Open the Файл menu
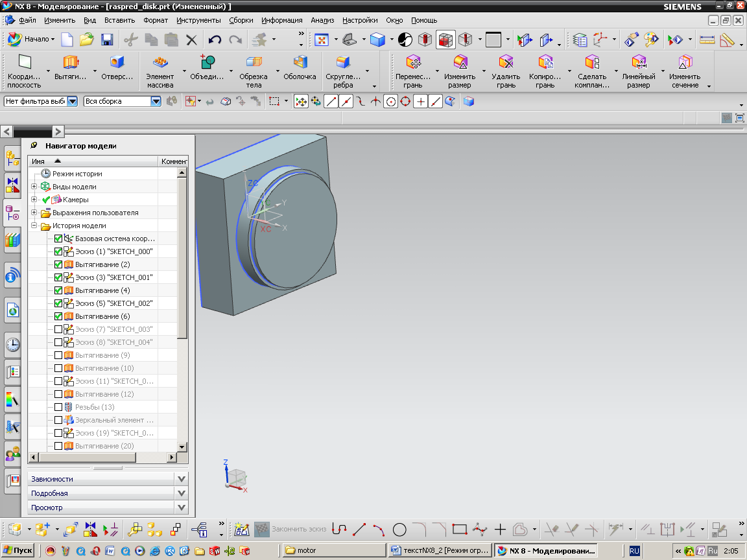The width and height of the screenshot is (747, 560). 27,20
